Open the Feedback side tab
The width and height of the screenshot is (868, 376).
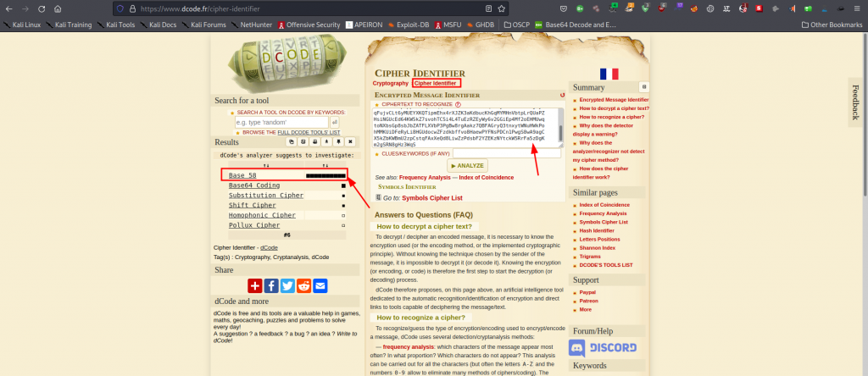click(856, 102)
